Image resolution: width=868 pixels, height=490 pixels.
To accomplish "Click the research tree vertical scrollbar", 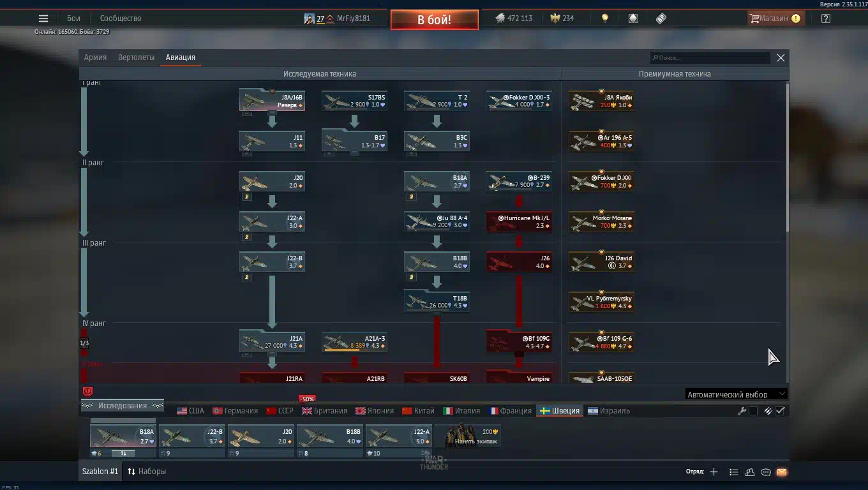I will click(788, 156).
